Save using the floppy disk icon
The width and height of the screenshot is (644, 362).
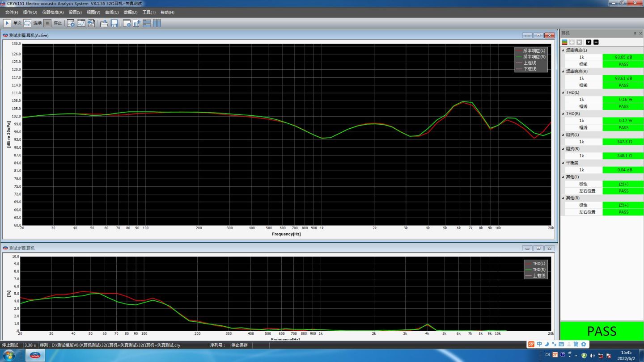coord(114,23)
